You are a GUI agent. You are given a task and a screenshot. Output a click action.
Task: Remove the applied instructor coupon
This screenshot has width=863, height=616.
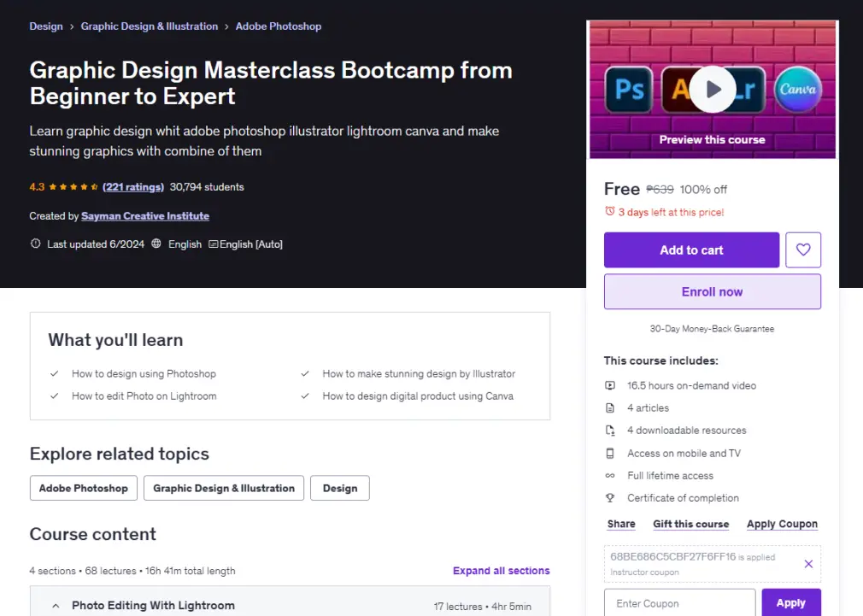(x=808, y=564)
